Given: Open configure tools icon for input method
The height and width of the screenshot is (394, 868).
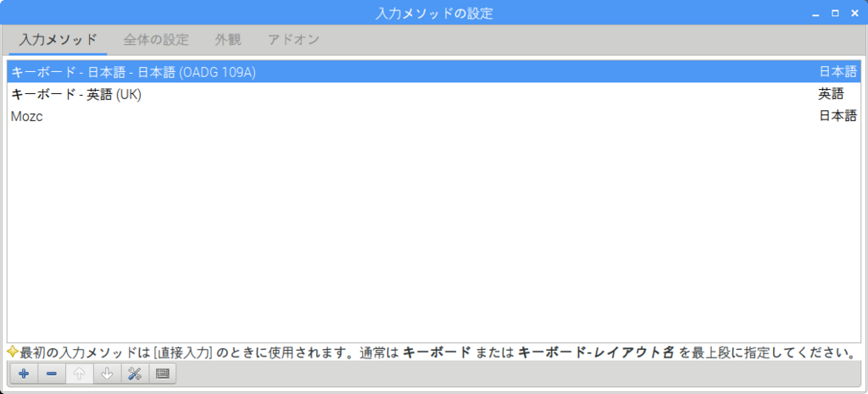Looking at the screenshot, I should (x=135, y=374).
